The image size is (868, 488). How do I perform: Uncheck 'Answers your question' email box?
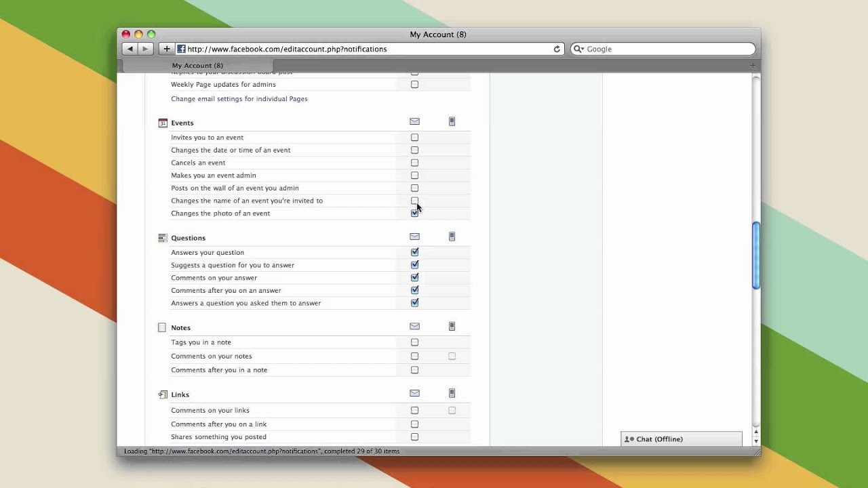click(414, 252)
